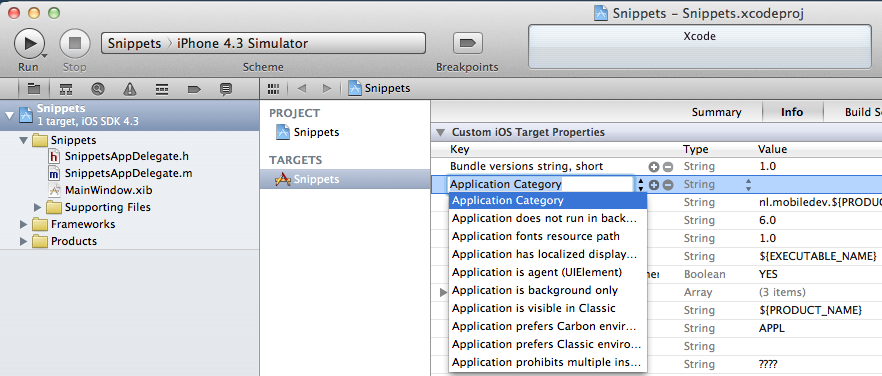Screen dimensions: 882x376
Task: Collapse the Snippets group folder
Action: (23, 140)
